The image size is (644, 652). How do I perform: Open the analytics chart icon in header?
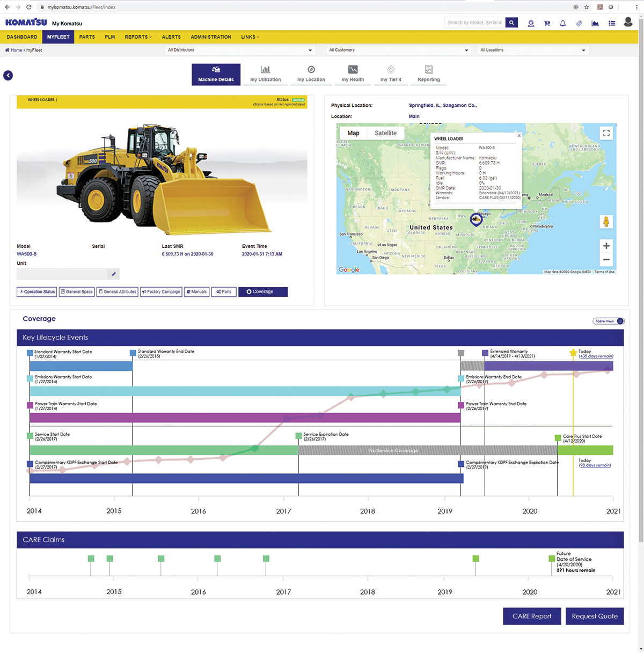coord(595,23)
